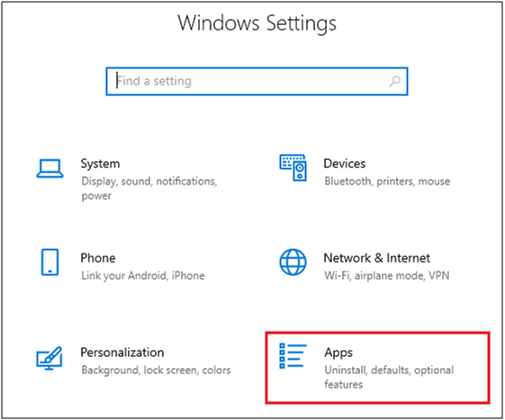The width and height of the screenshot is (505, 420).
Task: Open the Devices settings category
Action: 377,172
